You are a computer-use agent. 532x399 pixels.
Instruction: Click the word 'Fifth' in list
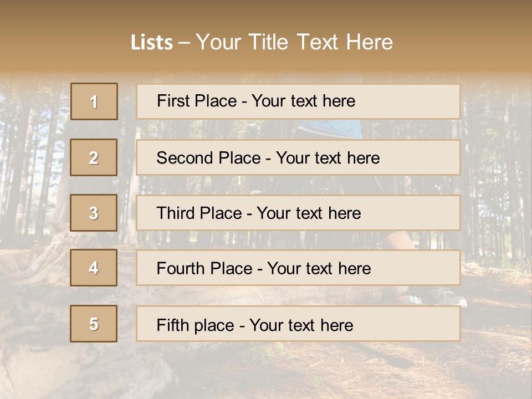click(172, 325)
